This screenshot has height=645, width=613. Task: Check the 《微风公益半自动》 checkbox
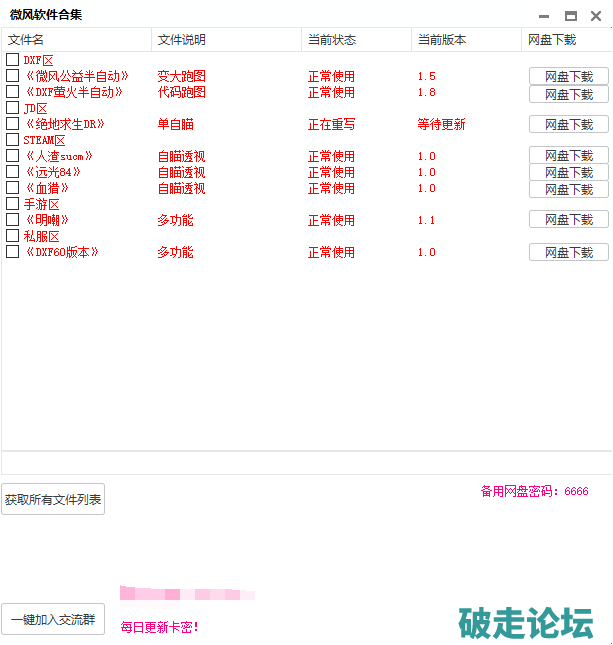pyautogui.click(x=13, y=76)
